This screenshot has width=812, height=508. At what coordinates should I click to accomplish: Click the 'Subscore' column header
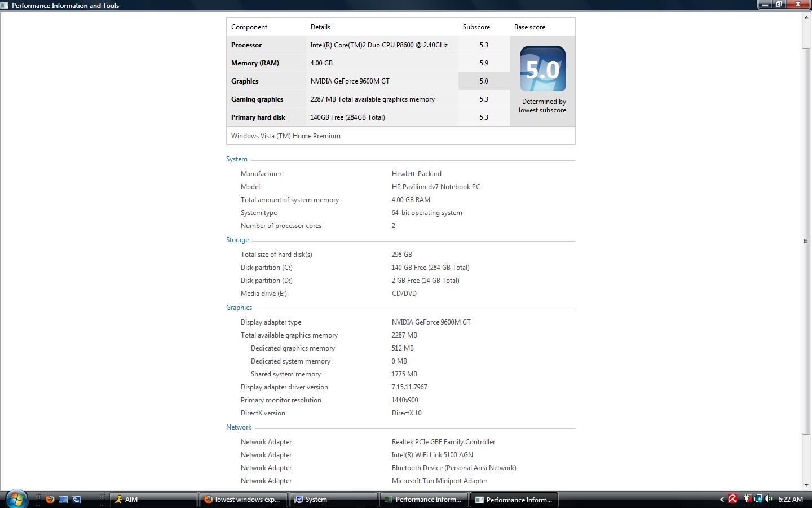(x=476, y=27)
